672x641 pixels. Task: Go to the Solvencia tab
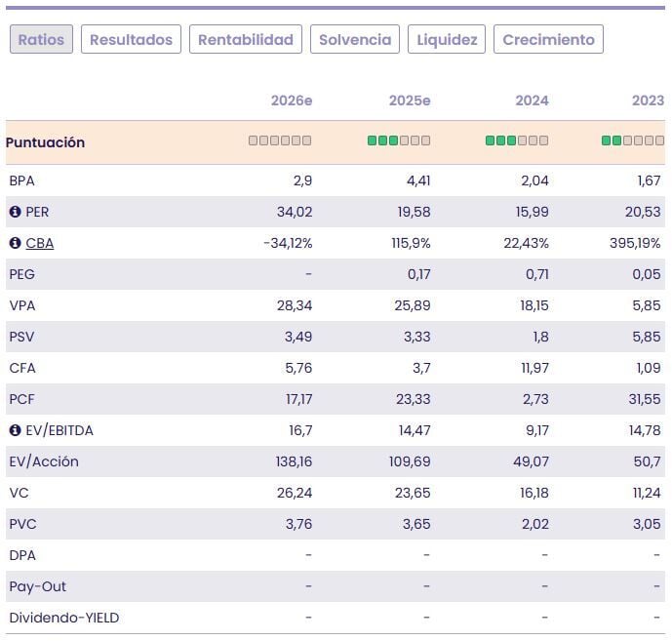pos(355,40)
